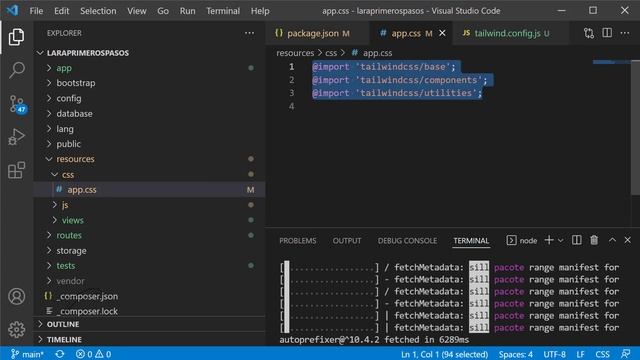
Task: Go to line via Ln 1, Col 1 indicator
Action: tap(444, 354)
